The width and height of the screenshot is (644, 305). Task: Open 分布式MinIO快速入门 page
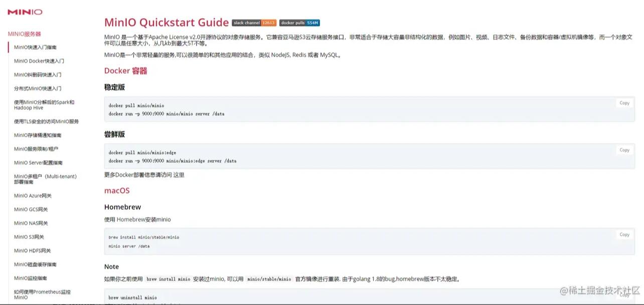pos(38,88)
